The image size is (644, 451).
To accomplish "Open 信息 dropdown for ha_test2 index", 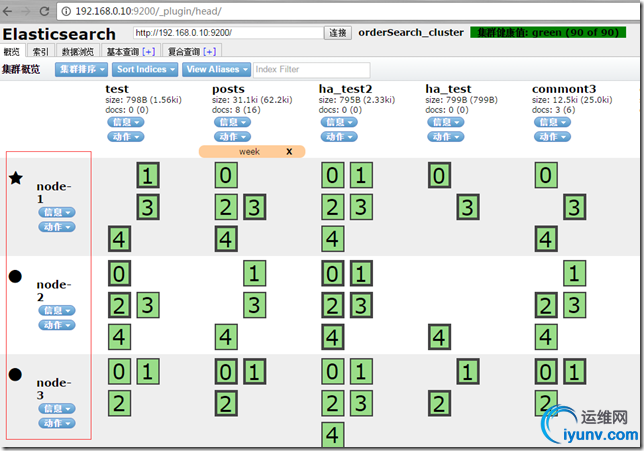I will click(339, 122).
